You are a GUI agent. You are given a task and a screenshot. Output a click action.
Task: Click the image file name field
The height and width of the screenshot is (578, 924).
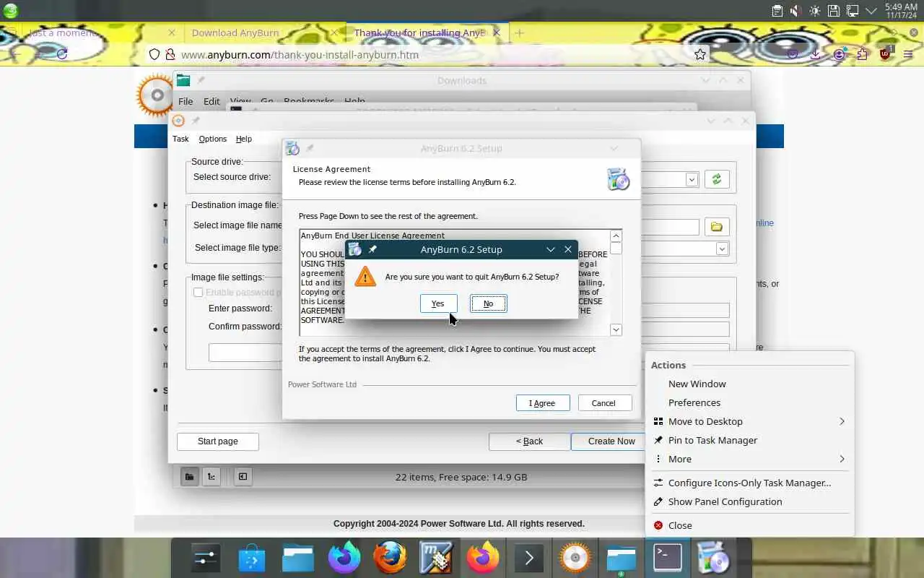(x=670, y=227)
